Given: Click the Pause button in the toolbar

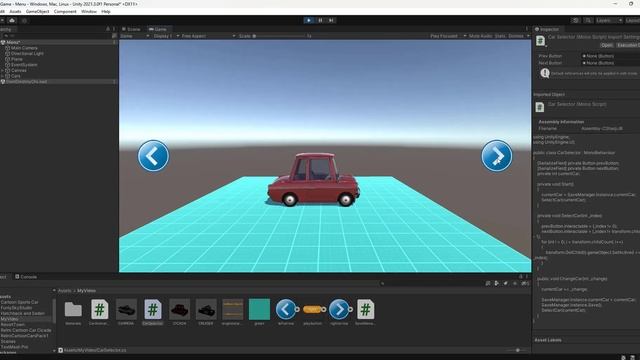Looking at the screenshot, I should [x=320, y=20].
